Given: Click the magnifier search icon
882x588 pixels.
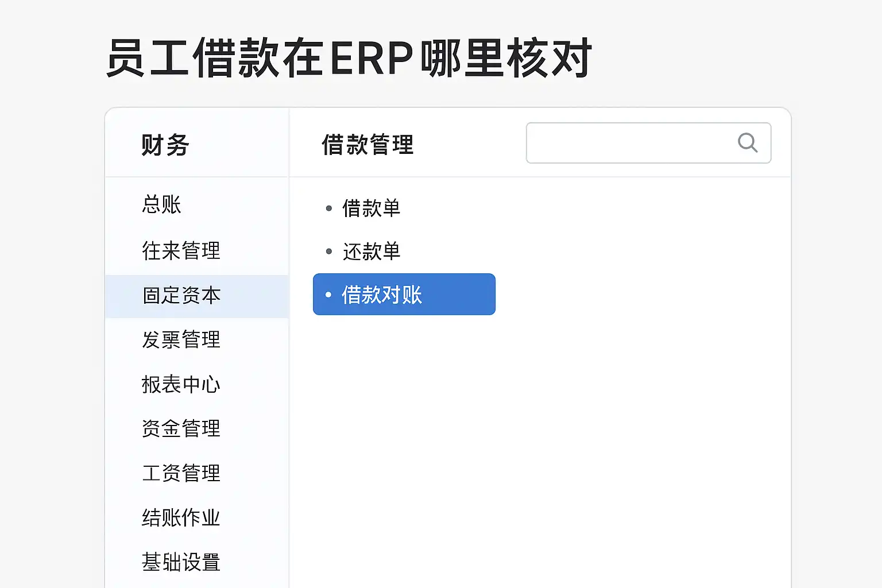Looking at the screenshot, I should (747, 142).
